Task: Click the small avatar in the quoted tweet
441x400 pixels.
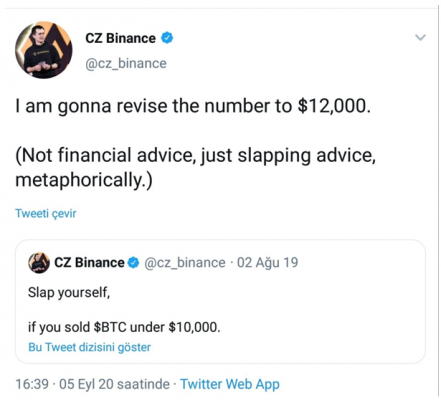Action: point(39,263)
